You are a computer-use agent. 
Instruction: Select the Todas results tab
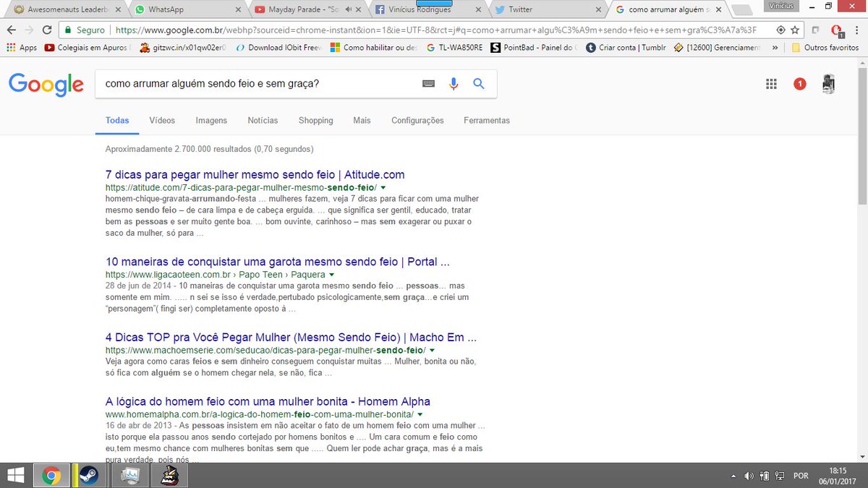117,121
